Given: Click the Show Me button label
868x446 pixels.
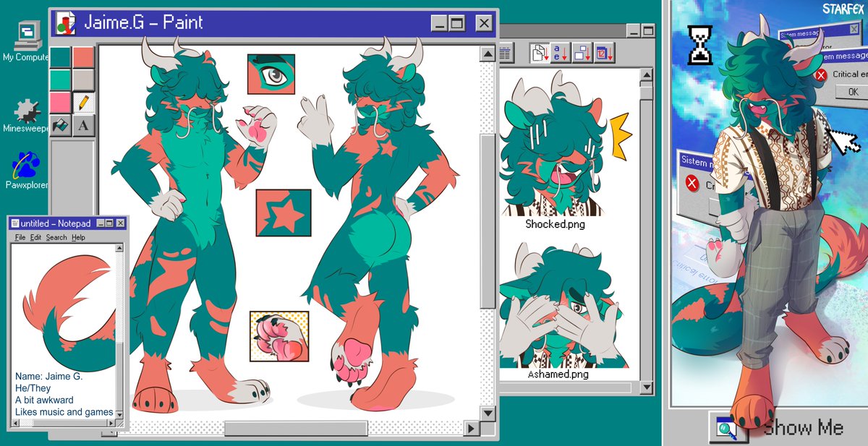Looking at the screenshot, I should pyautogui.click(x=803, y=427).
